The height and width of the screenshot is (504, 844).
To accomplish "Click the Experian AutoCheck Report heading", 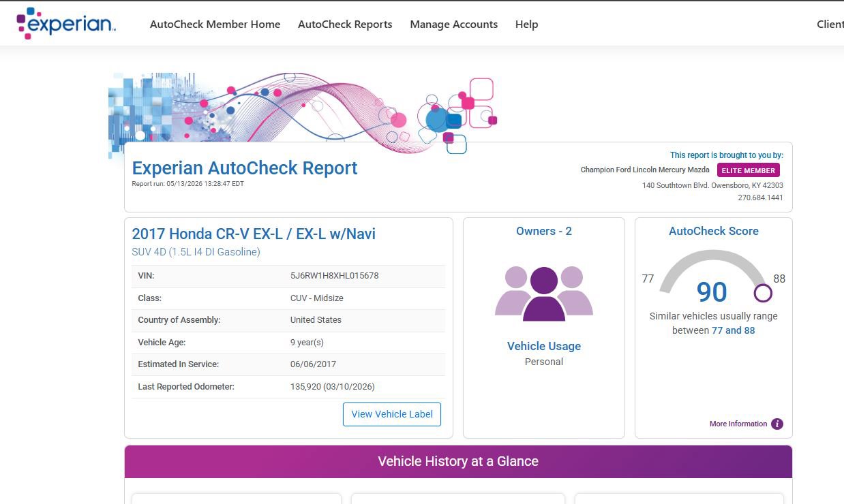I will (x=245, y=168).
